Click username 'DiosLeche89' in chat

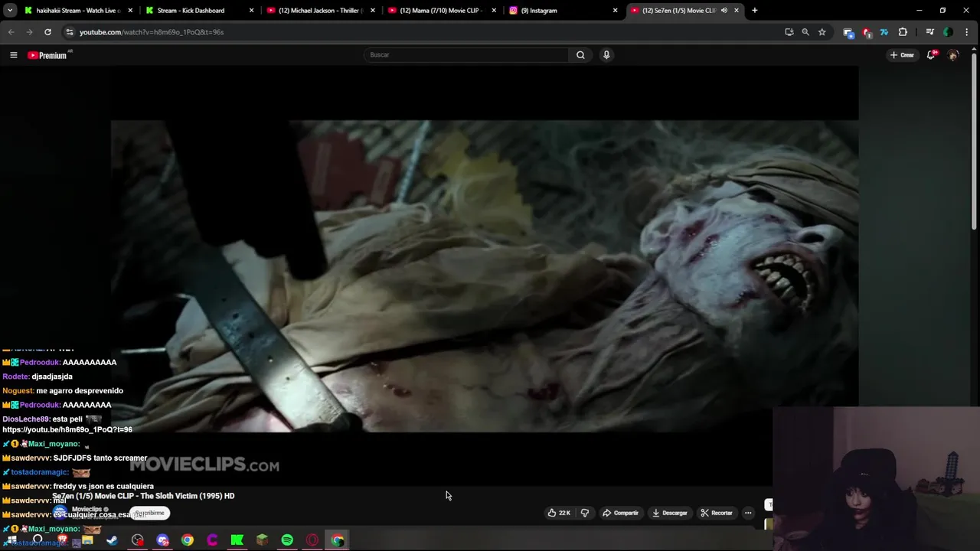point(25,419)
